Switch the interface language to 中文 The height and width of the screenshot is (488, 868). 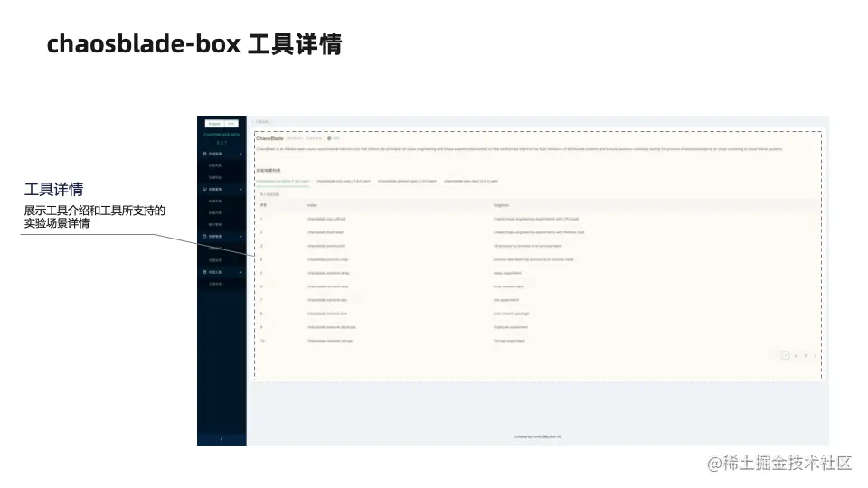click(x=231, y=124)
